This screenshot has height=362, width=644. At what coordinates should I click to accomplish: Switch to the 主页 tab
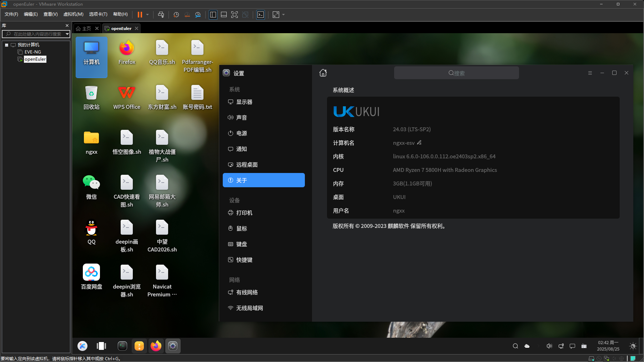[87, 29]
